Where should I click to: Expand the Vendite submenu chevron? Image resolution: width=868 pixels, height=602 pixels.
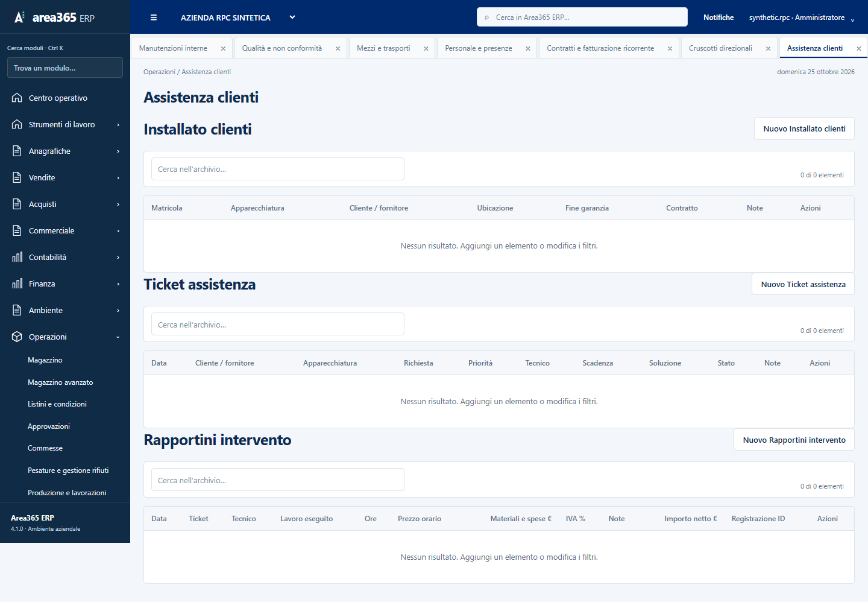(118, 178)
